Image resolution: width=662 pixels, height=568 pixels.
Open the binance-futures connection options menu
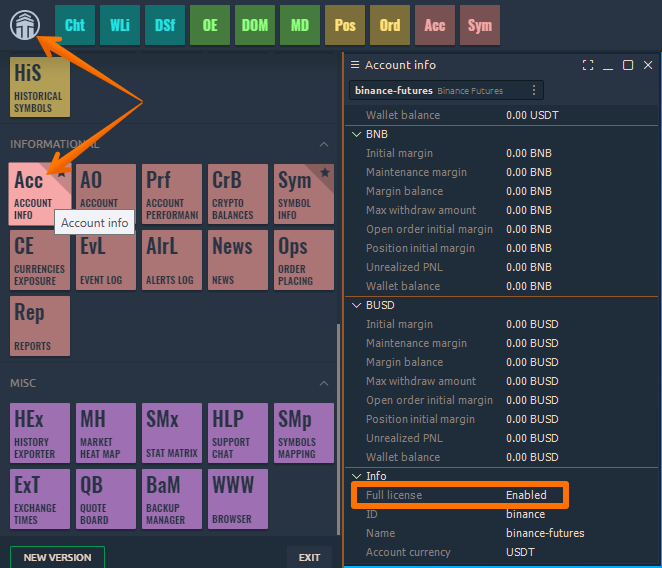point(533,91)
